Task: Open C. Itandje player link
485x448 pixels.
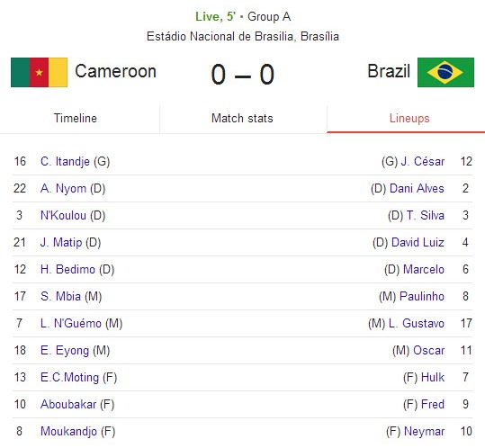Action: pyautogui.click(x=65, y=161)
